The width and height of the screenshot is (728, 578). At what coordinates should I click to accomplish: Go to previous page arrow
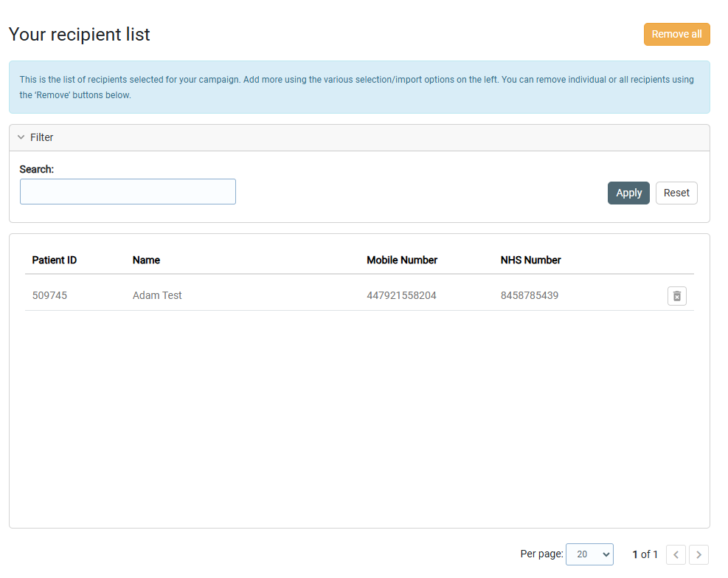pos(676,555)
